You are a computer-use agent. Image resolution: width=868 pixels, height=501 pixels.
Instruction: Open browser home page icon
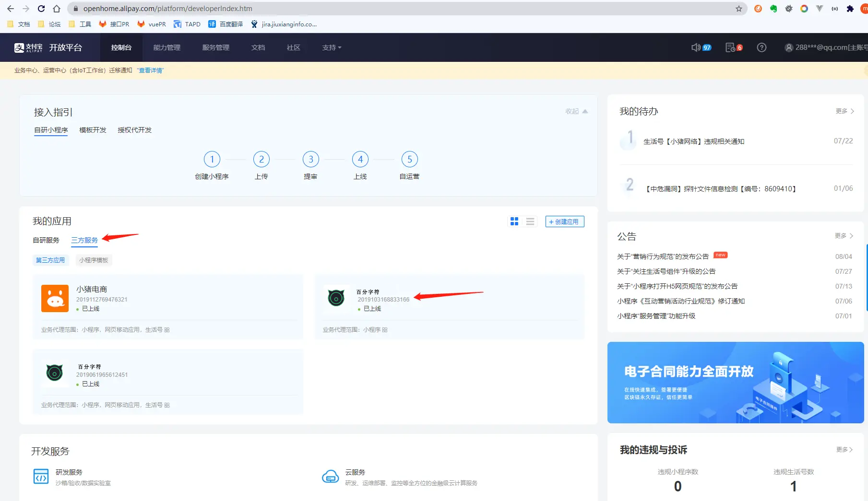(x=57, y=9)
